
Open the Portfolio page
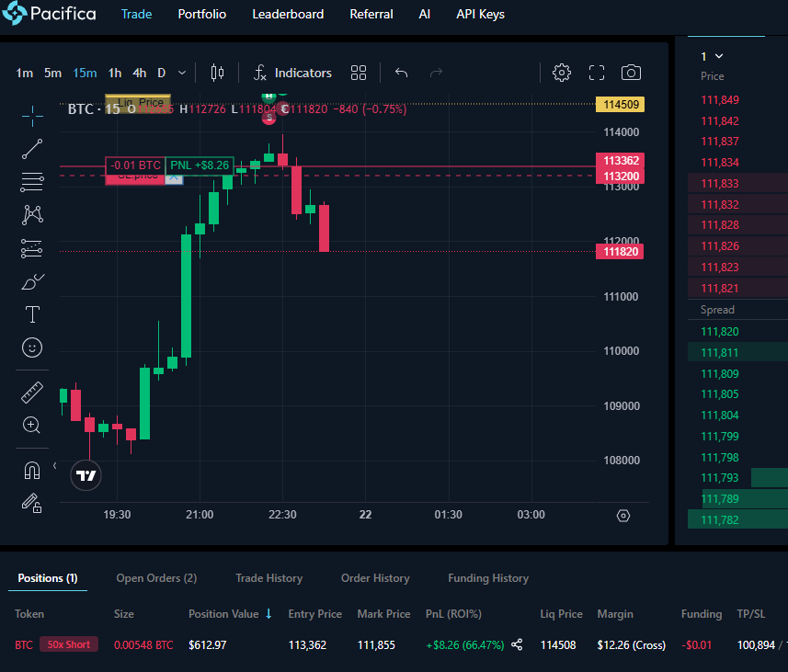point(202,14)
